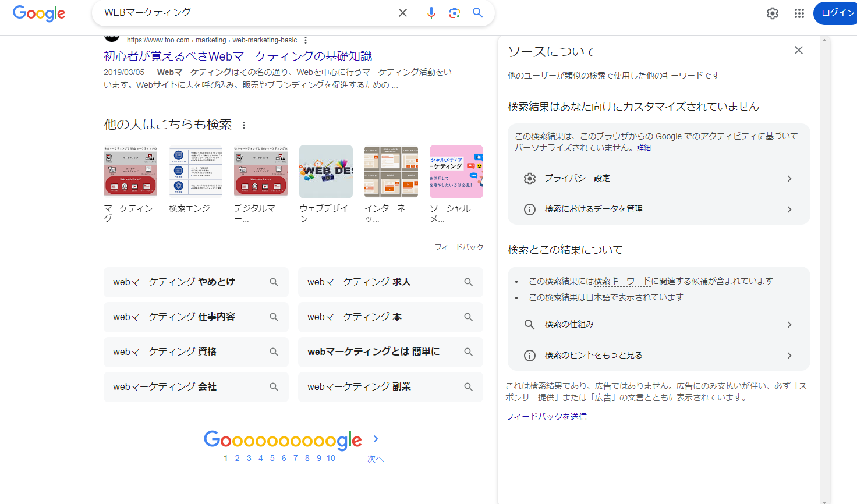Select webマーケティング 求人 suggestion text
Viewport: 857px width, 504px height.
(x=359, y=282)
